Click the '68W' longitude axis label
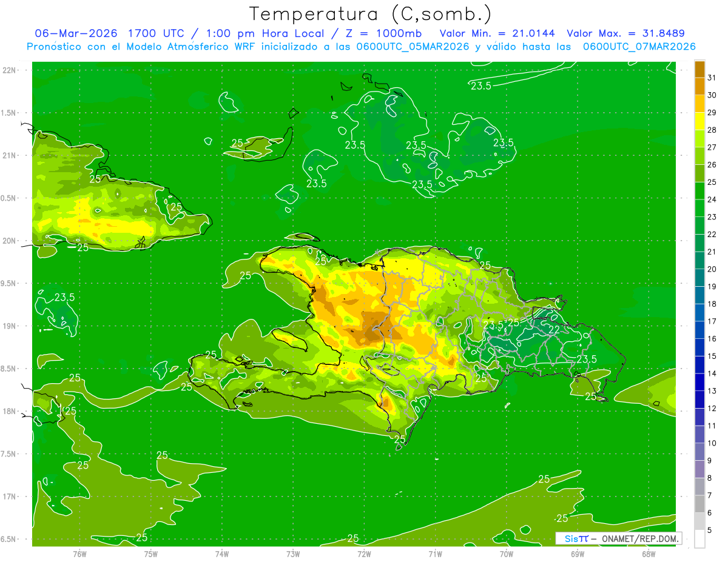 649,554
